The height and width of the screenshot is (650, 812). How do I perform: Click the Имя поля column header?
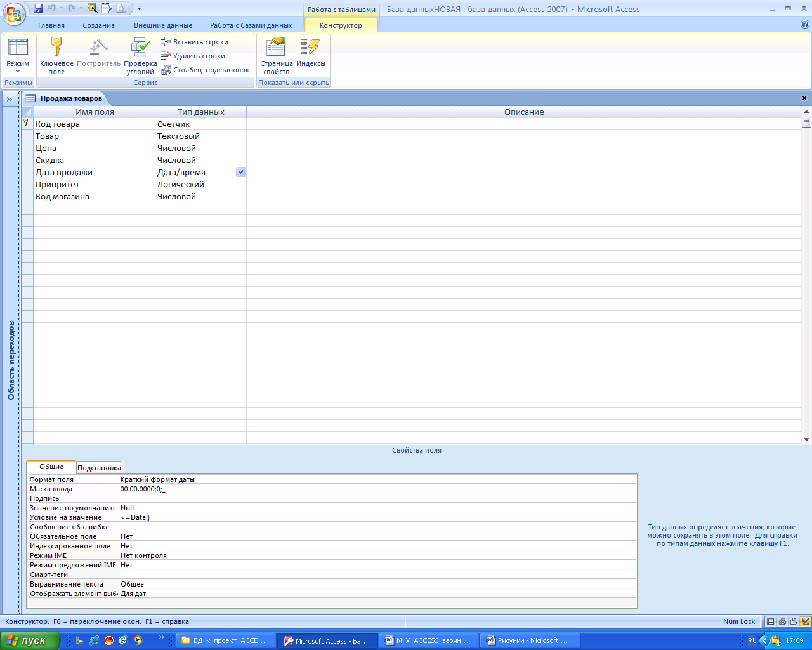tap(95, 112)
